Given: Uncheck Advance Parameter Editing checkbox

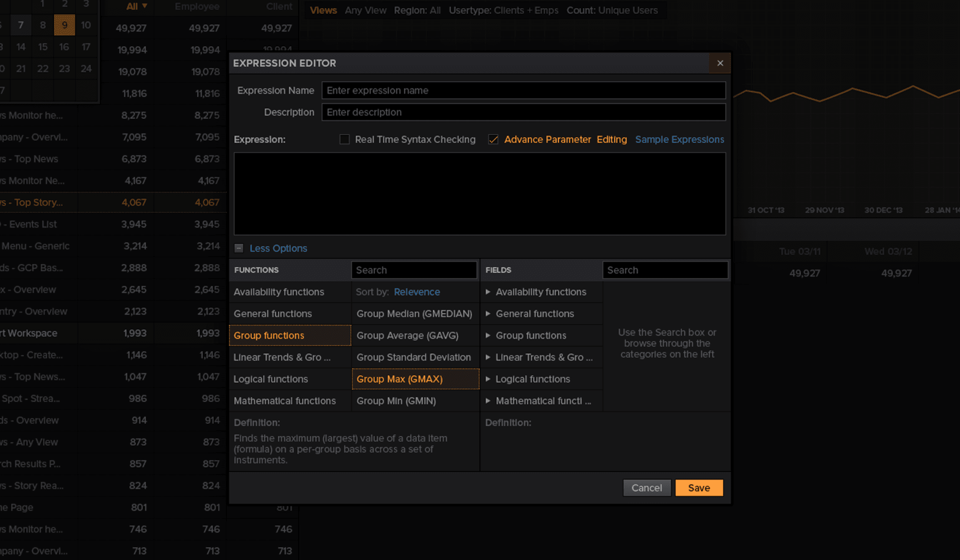Looking at the screenshot, I should [x=493, y=140].
